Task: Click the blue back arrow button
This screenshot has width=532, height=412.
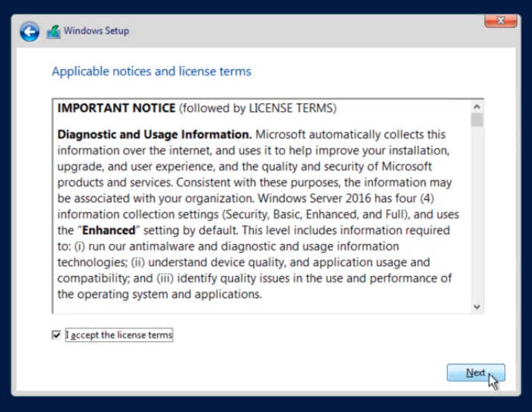Action: tap(30, 32)
